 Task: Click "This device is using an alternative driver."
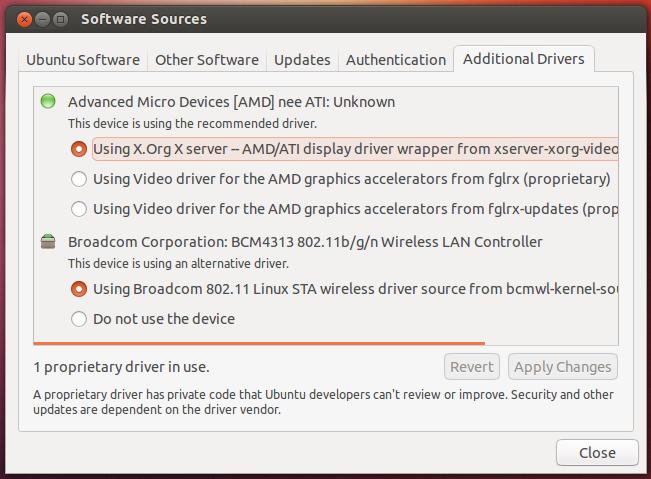tap(178, 264)
